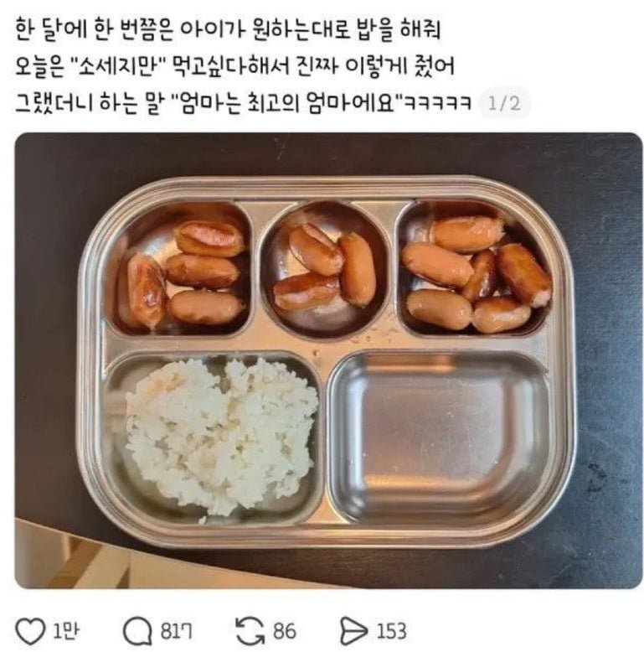
Task: Click the rice portion in the photo
Action: tap(220, 438)
